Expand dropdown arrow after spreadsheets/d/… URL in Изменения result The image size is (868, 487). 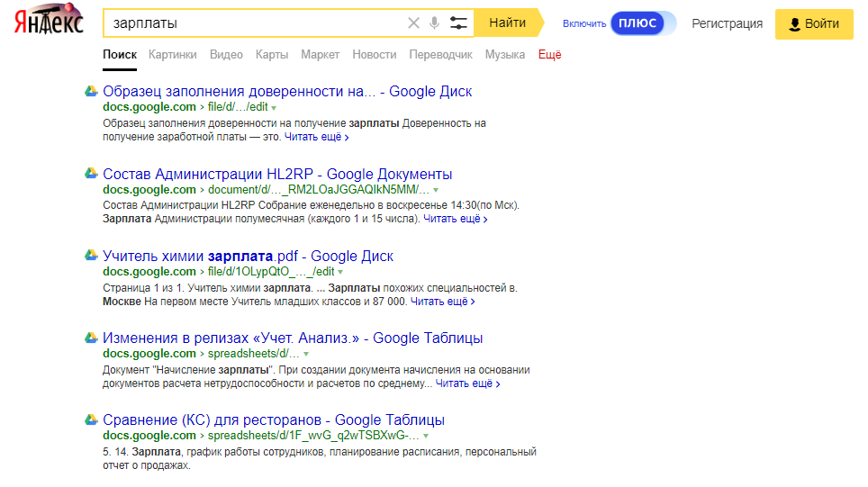click(x=306, y=354)
